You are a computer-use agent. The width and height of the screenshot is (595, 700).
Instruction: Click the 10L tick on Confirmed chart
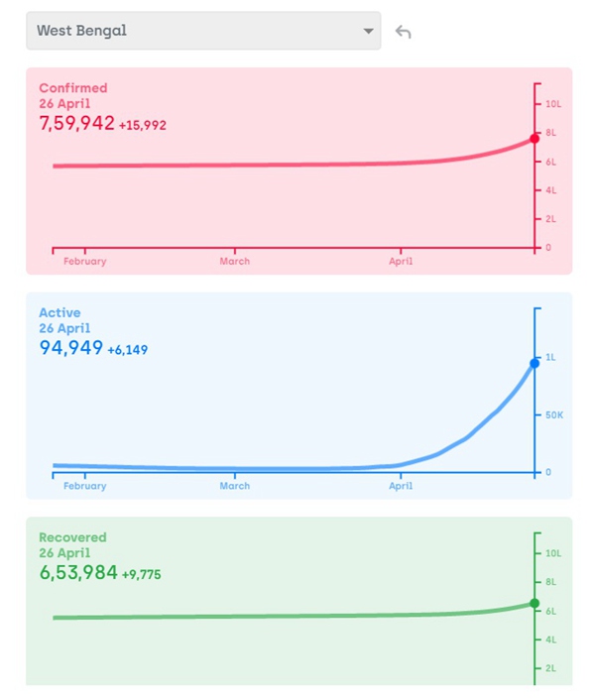553,104
